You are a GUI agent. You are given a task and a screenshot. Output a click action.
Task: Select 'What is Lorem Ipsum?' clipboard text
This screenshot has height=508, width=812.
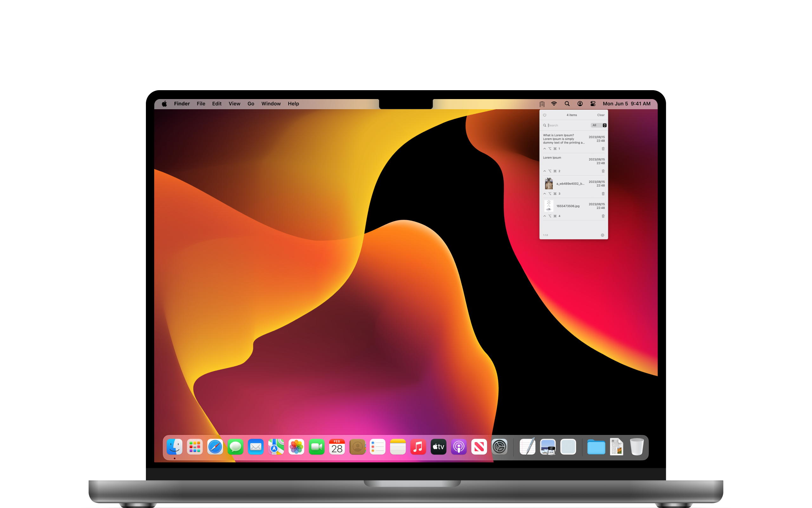[x=564, y=139]
